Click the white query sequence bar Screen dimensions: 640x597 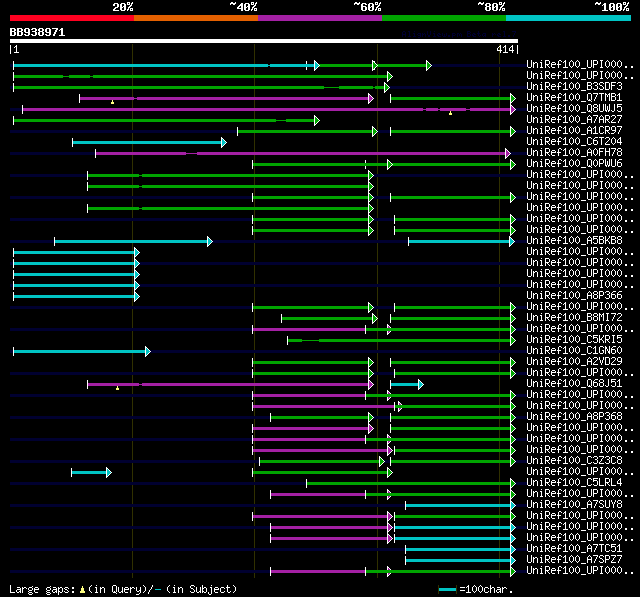coord(264,41)
